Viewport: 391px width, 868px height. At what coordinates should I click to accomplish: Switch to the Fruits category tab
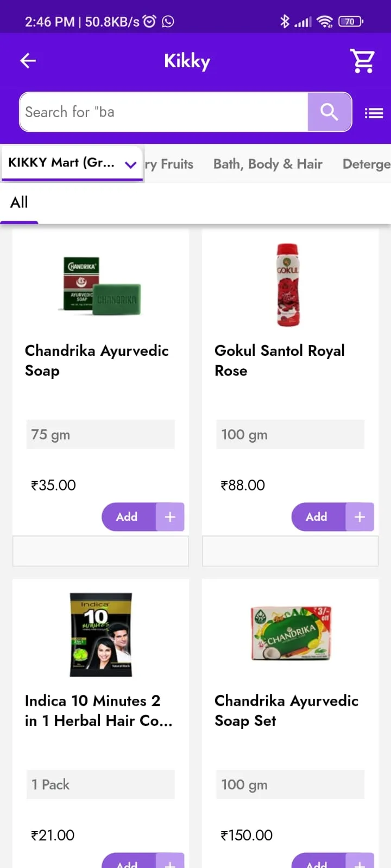(x=169, y=164)
